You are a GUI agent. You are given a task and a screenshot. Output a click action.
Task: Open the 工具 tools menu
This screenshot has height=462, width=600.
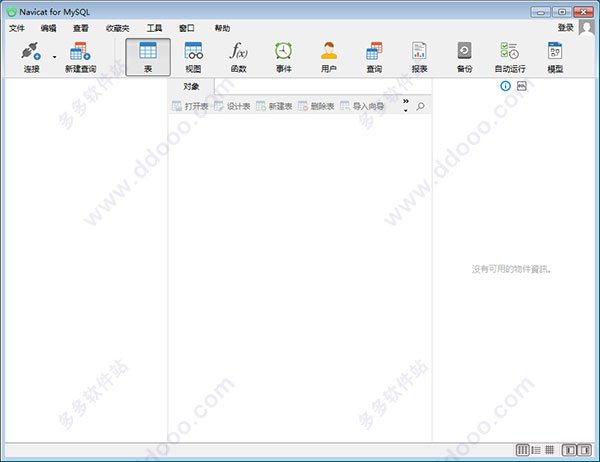[154, 28]
